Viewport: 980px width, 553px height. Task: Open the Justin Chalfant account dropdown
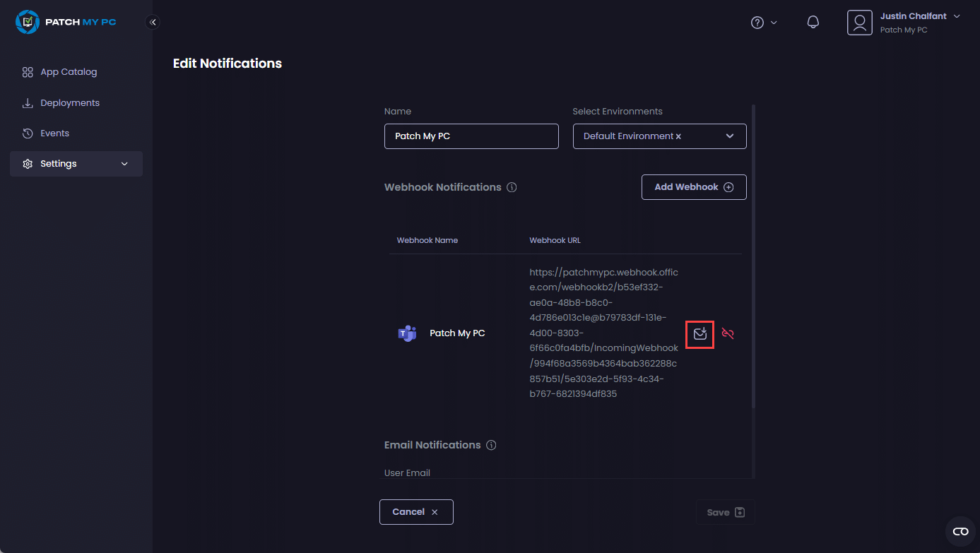click(x=957, y=16)
